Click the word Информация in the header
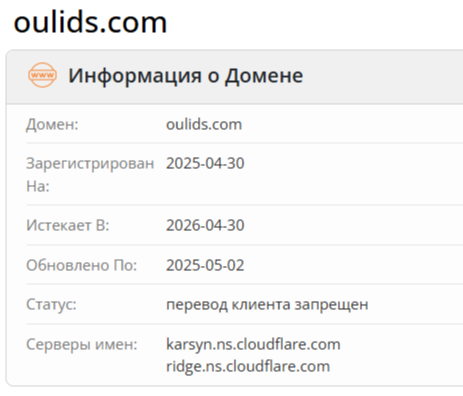 pos(135,76)
